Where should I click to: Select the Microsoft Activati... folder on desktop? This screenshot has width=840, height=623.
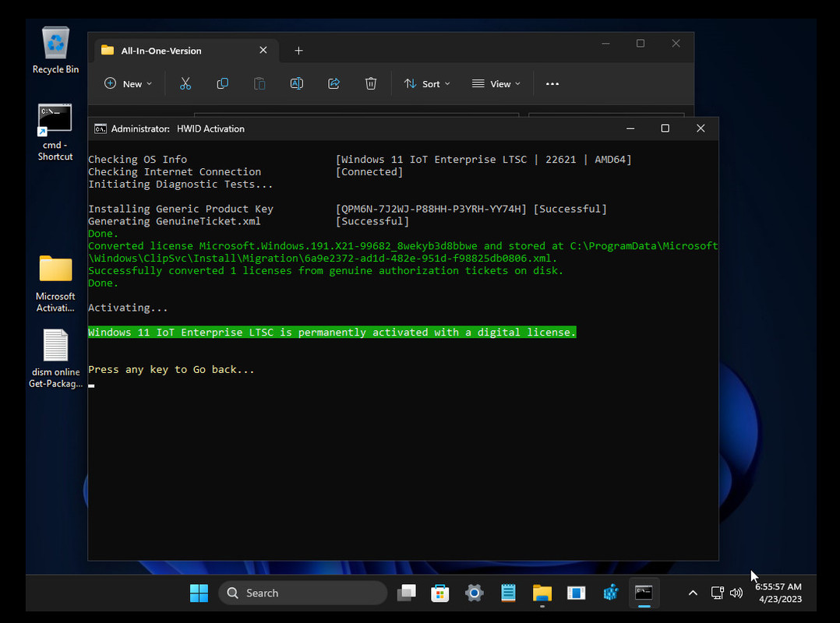tap(55, 283)
